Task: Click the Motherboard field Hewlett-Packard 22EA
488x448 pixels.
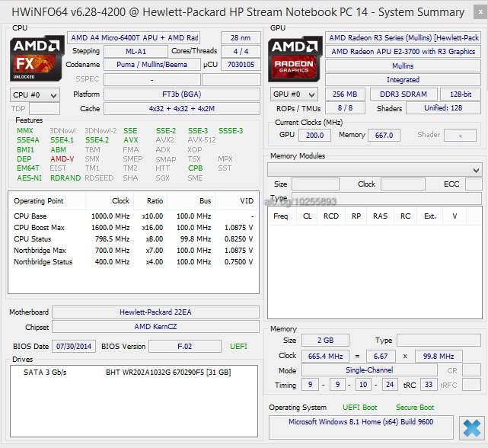Action: pos(155,312)
